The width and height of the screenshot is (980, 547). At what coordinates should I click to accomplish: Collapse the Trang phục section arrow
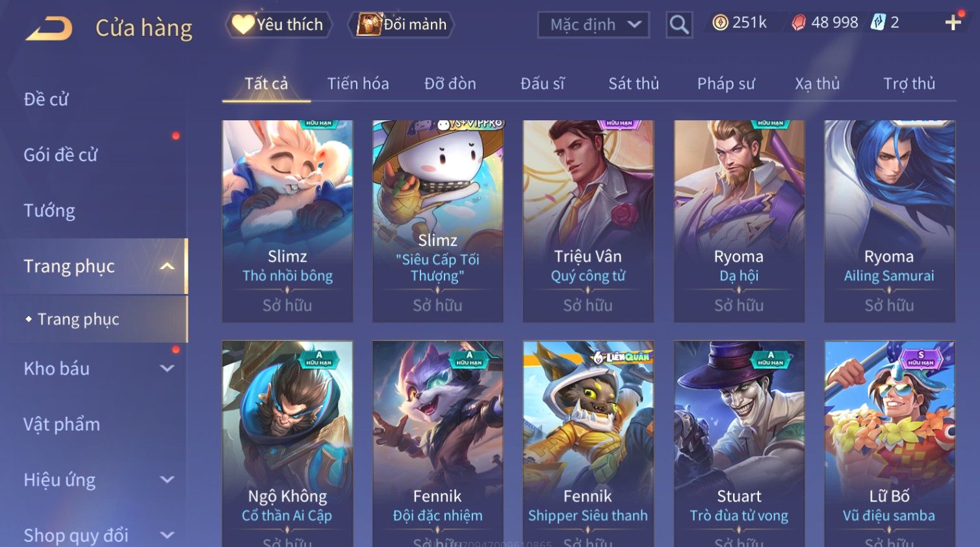(x=167, y=267)
